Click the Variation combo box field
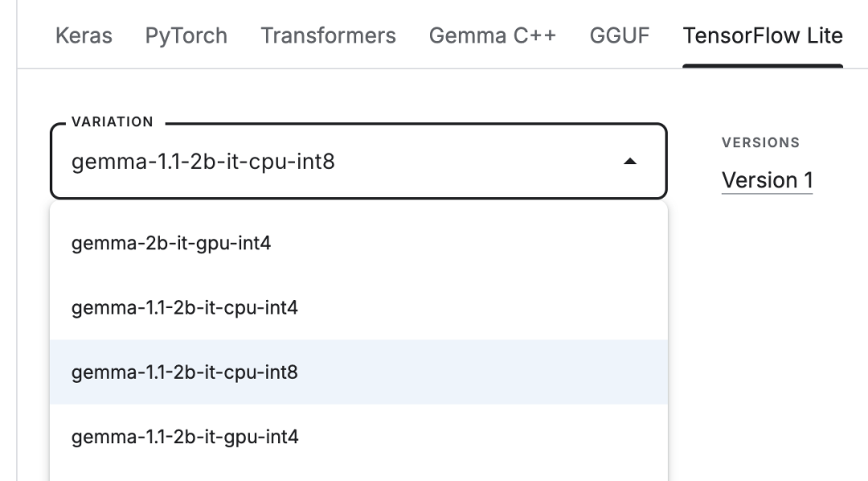This screenshot has width=868, height=481. [358, 161]
